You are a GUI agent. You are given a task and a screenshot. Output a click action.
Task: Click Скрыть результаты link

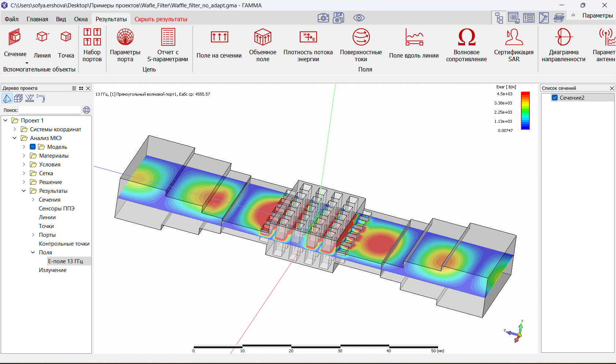tap(161, 19)
